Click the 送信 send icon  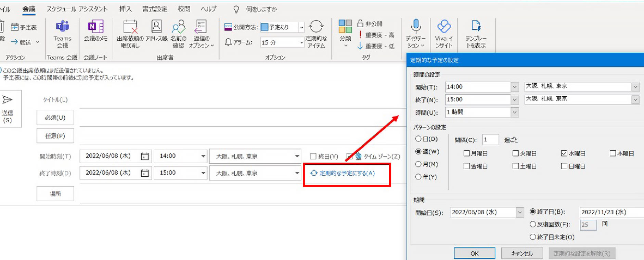(x=7, y=100)
